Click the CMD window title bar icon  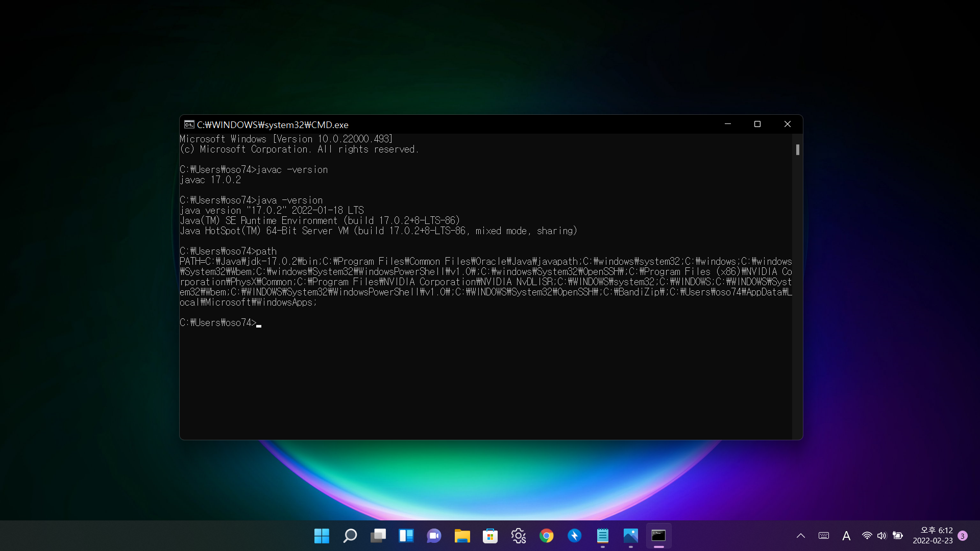(x=189, y=124)
